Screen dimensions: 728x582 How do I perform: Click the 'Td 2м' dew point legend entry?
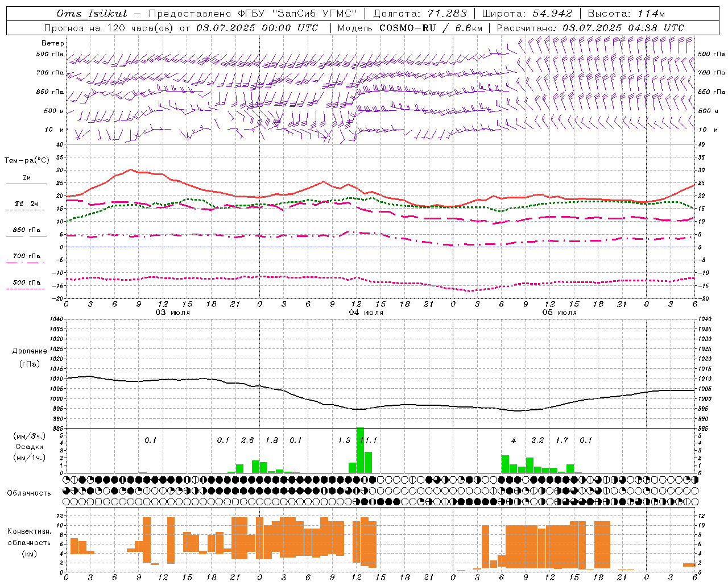tap(26, 203)
